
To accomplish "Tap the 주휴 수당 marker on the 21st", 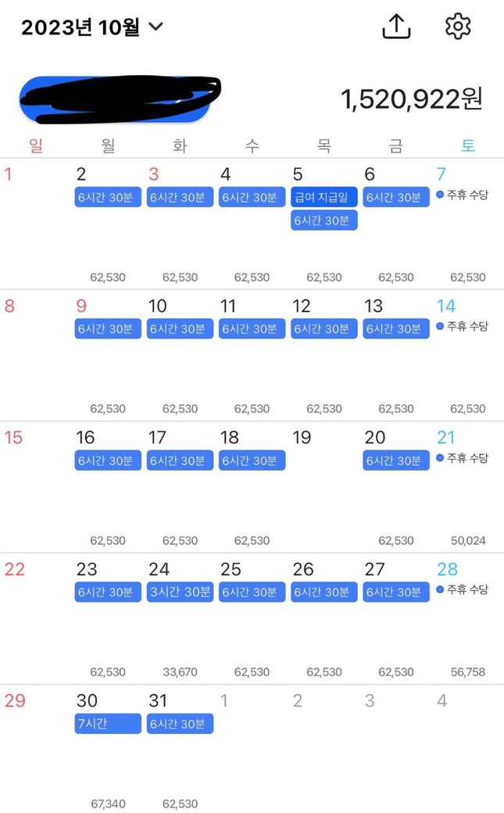I will pyautogui.click(x=462, y=457).
